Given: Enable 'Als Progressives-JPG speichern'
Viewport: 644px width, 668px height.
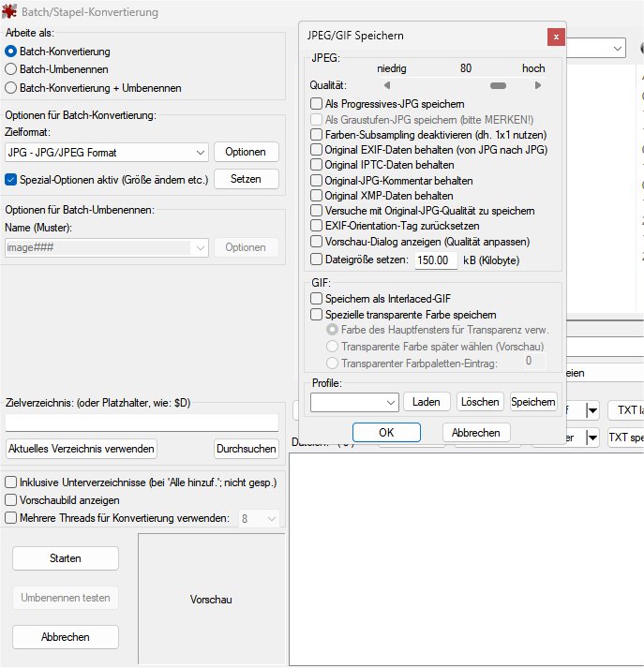Looking at the screenshot, I should (x=317, y=104).
